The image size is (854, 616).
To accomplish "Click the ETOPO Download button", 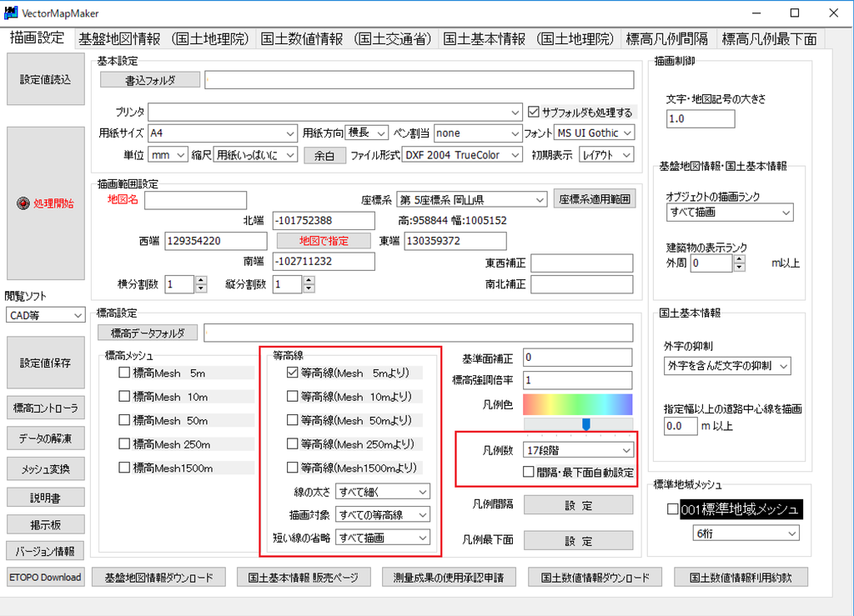I will (x=46, y=577).
